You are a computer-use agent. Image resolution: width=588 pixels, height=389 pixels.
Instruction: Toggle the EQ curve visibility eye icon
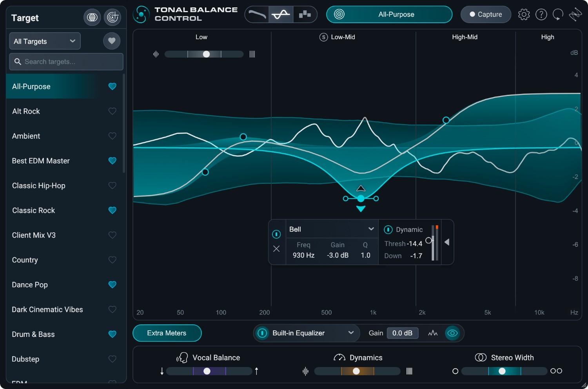tap(453, 333)
